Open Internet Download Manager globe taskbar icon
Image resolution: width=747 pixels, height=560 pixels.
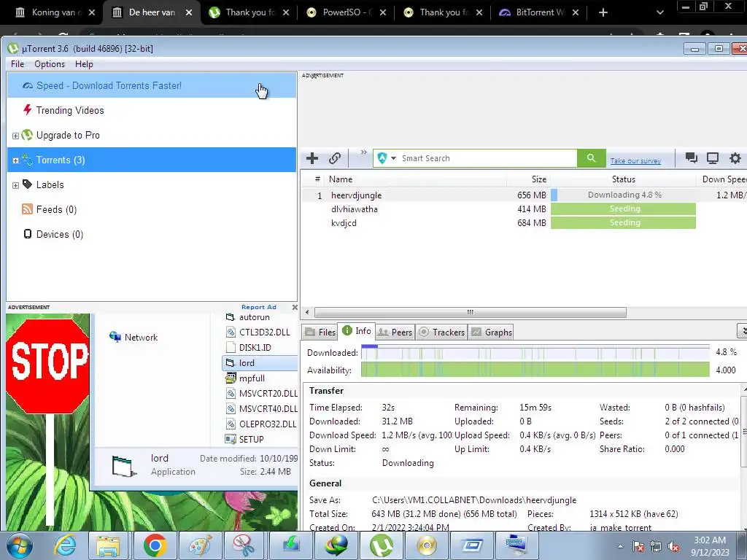[x=337, y=545]
